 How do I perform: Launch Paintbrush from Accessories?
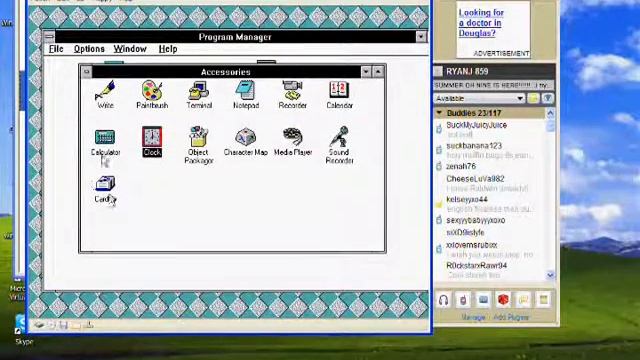click(152, 95)
